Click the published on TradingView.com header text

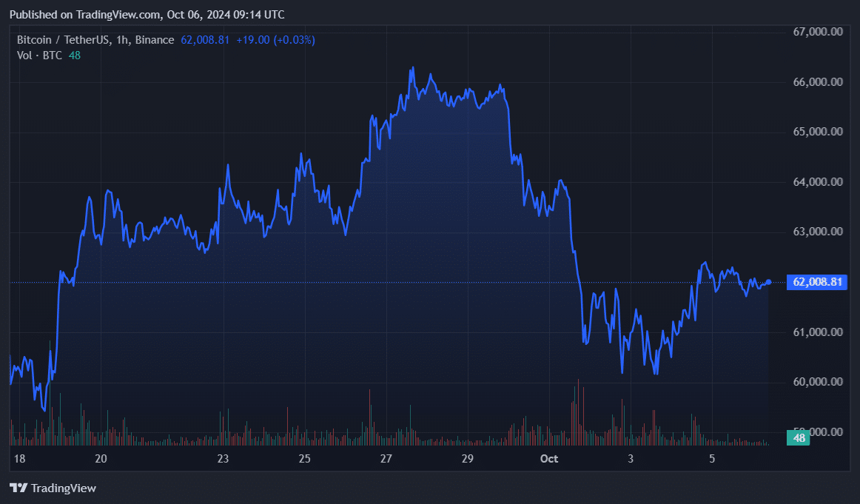(x=147, y=15)
